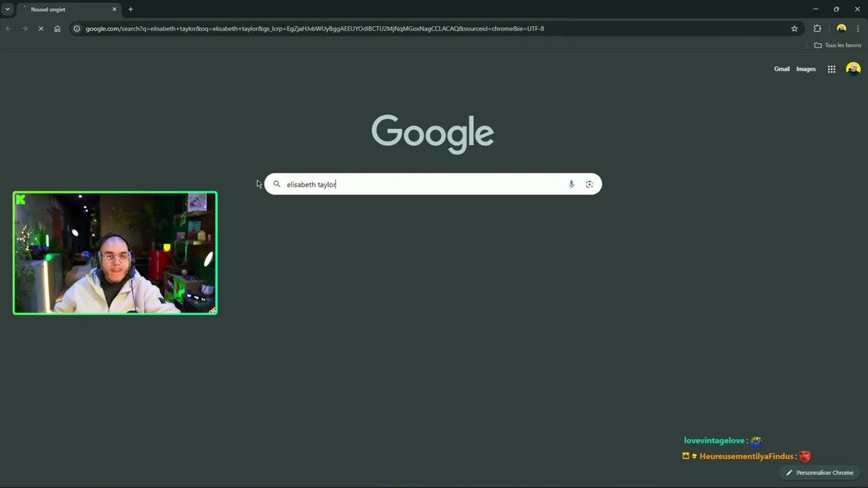
Task: Open the Google apps grid
Action: [831, 69]
